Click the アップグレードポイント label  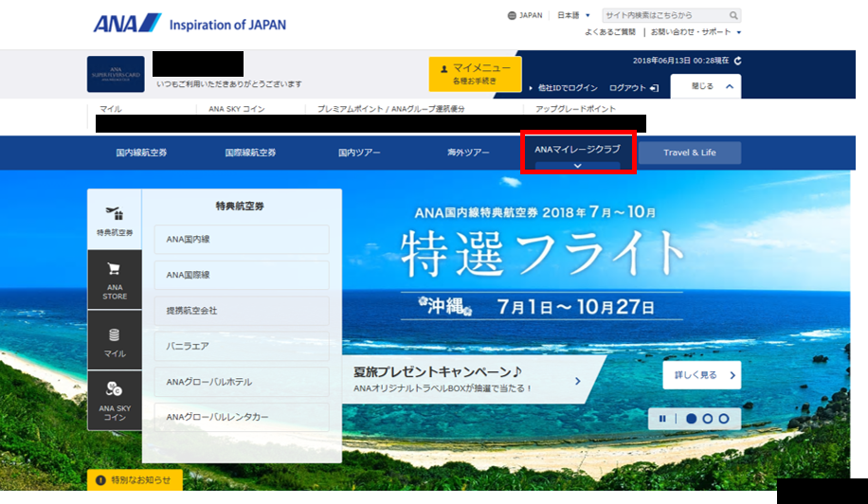pos(575,109)
